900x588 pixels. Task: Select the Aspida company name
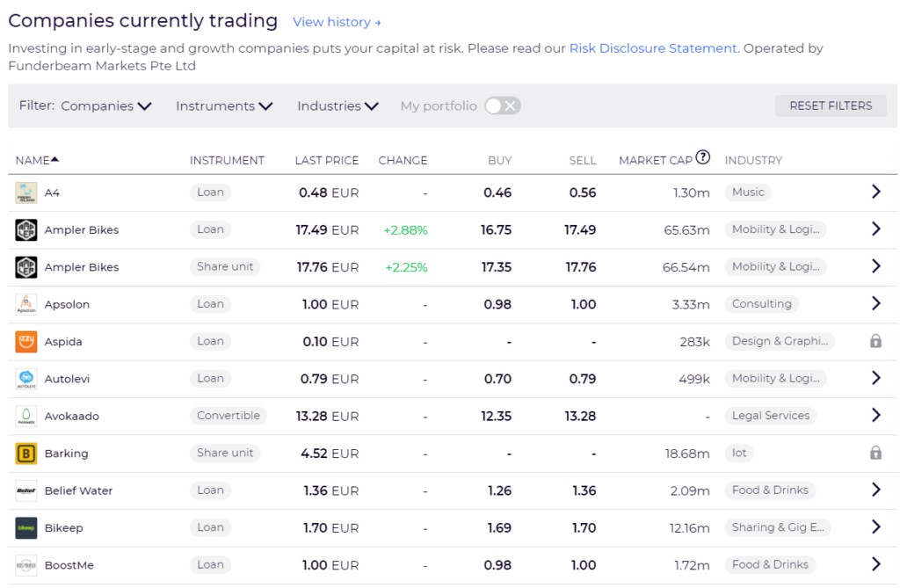pyautogui.click(x=63, y=342)
